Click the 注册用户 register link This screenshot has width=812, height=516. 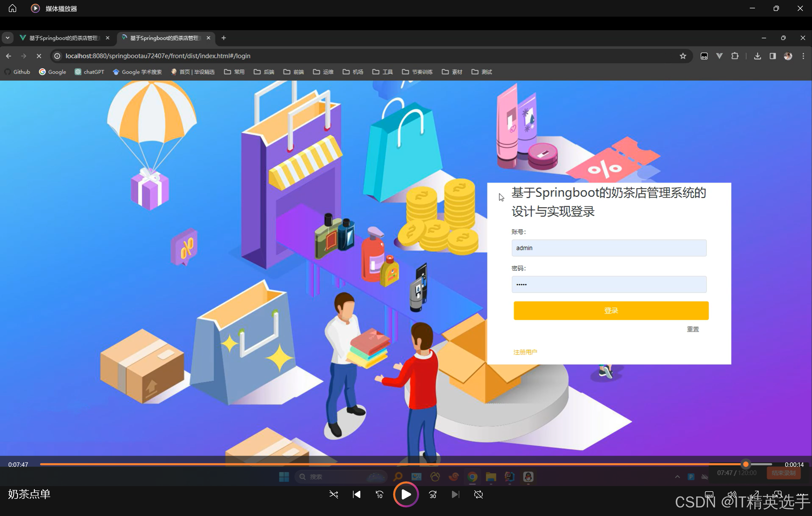click(x=525, y=352)
